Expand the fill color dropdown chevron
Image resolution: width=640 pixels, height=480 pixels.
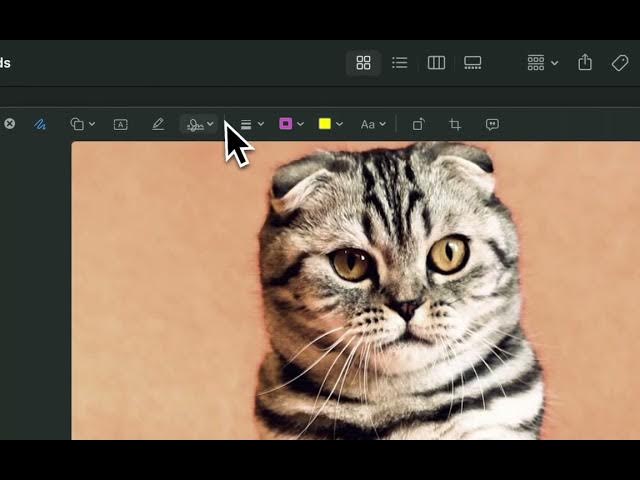(x=339, y=124)
